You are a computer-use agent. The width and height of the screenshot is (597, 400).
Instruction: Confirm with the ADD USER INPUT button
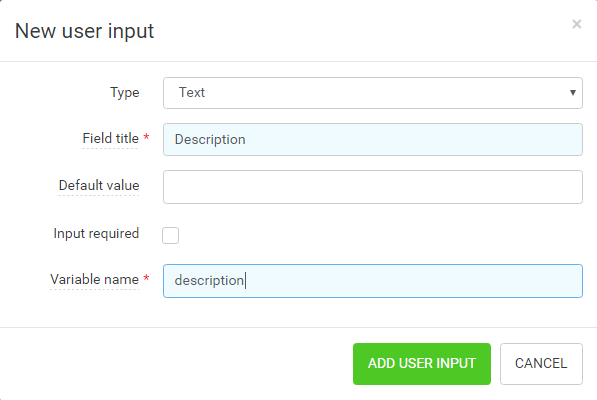point(422,364)
